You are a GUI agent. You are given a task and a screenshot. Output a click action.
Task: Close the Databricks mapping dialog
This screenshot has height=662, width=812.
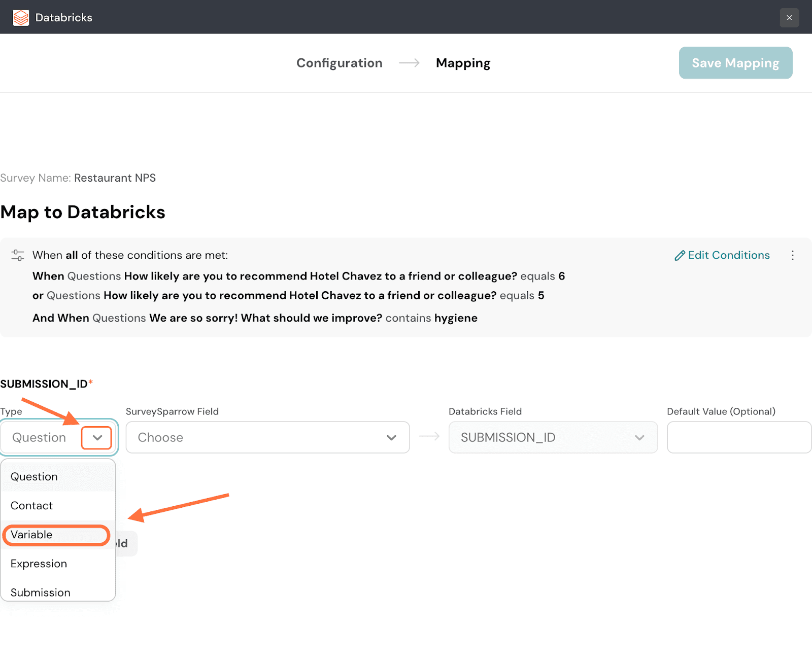pyautogui.click(x=789, y=18)
